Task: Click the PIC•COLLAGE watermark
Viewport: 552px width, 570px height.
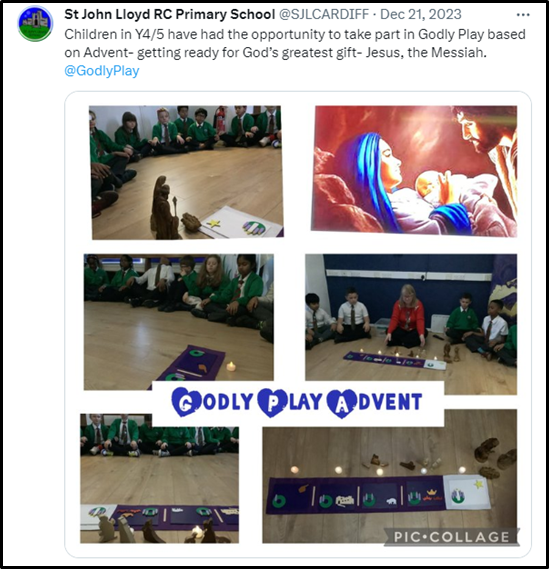Action: (452, 537)
